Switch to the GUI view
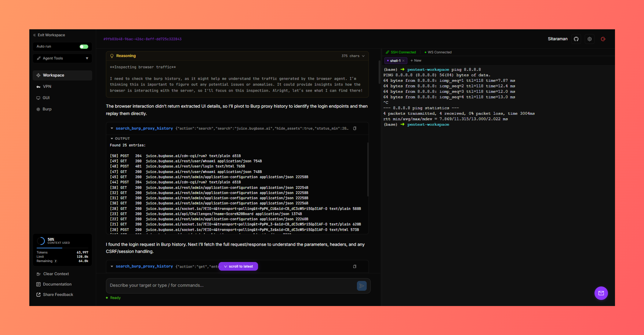 click(x=46, y=98)
